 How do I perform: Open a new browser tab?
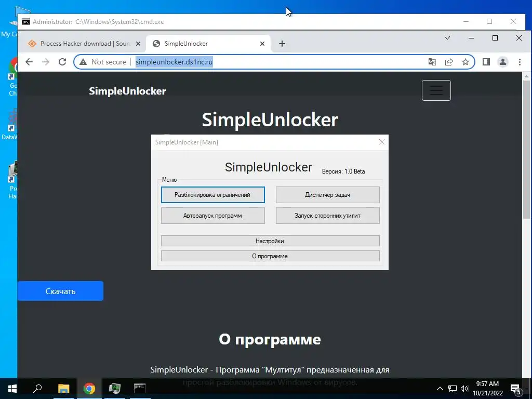coord(282,44)
